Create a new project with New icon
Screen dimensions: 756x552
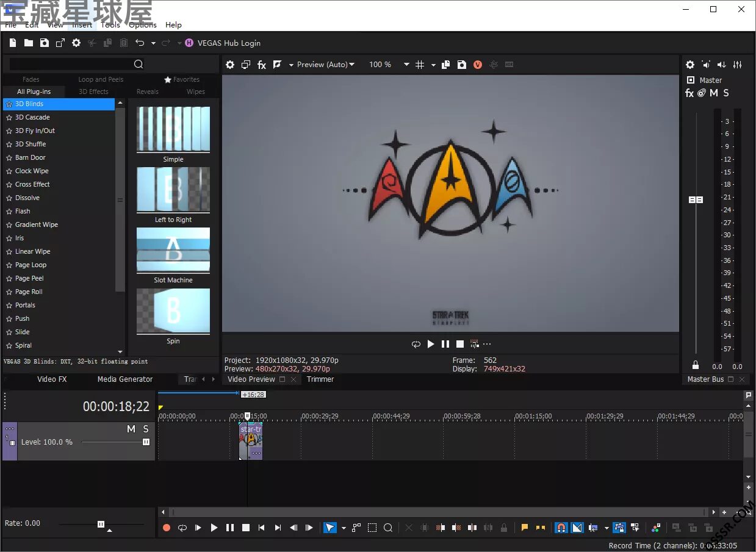(13, 43)
